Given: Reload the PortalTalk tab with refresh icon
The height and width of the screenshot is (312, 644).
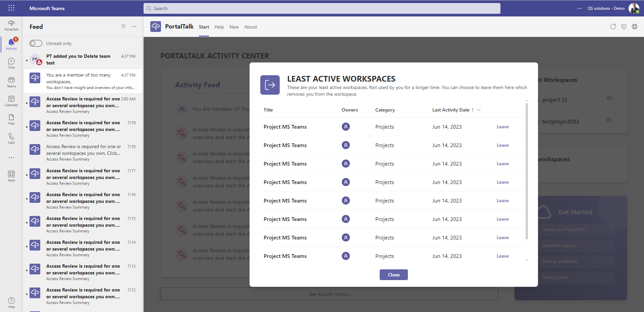Looking at the screenshot, I should (613, 27).
